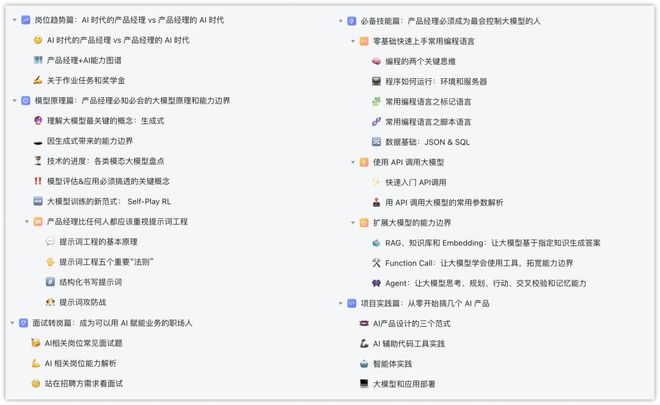The width and height of the screenshot is (660, 405).
Task: Collapse the 产品经理比任何人都应该重视提示词工程 arrow
Action: click(27, 221)
